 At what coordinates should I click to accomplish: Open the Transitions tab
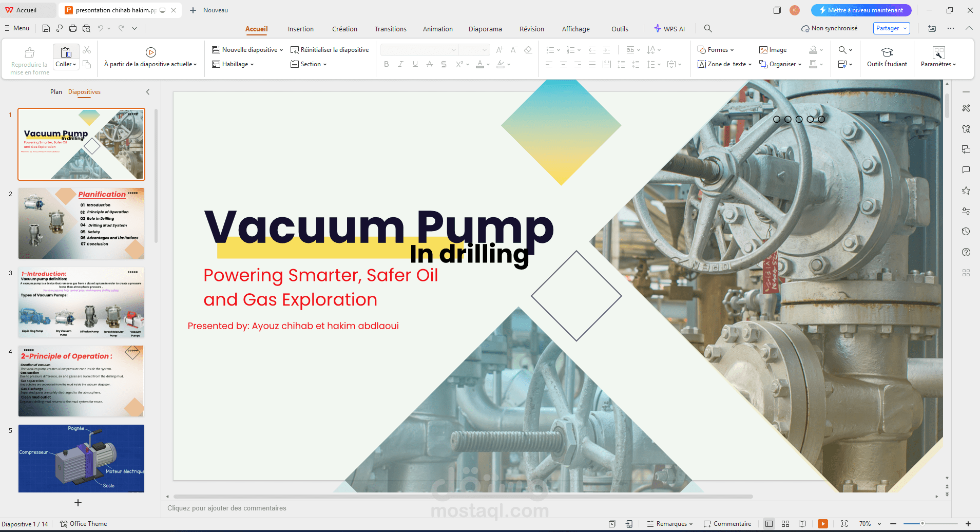[x=391, y=29]
